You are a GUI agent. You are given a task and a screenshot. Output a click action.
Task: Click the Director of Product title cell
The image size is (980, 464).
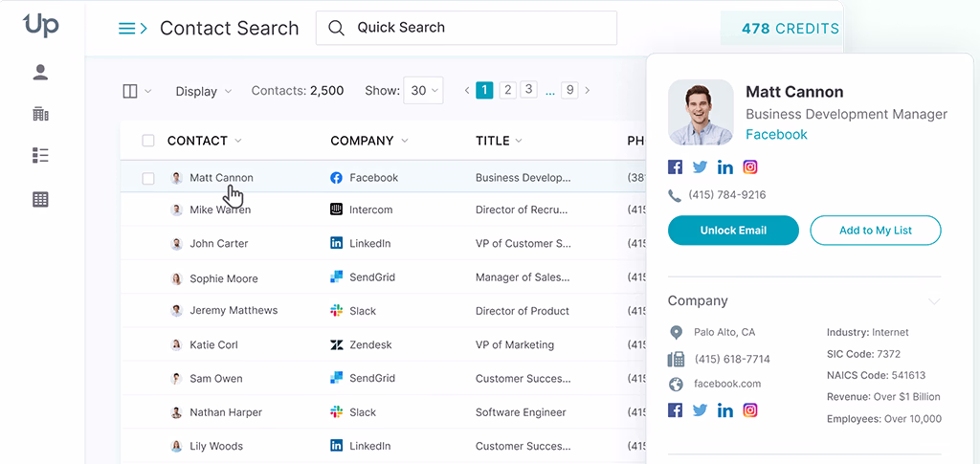coord(523,310)
